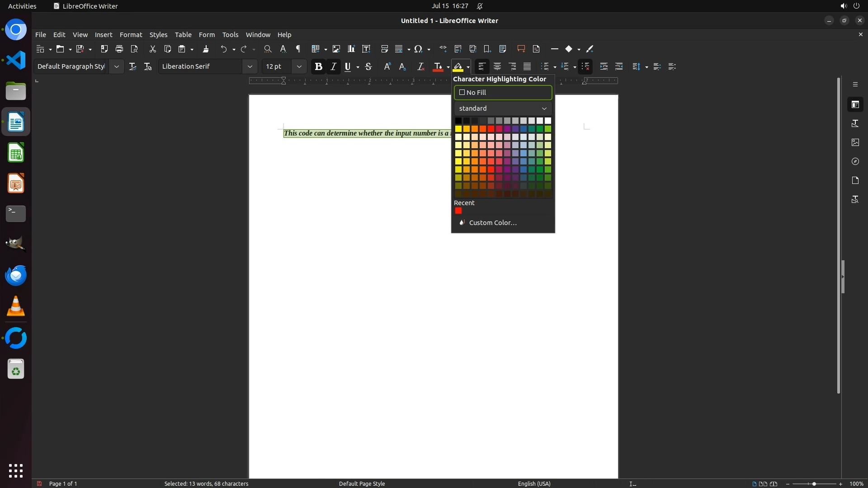The width and height of the screenshot is (868, 488).
Task: Click the Insert Special Character omega icon
Action: 418,49
